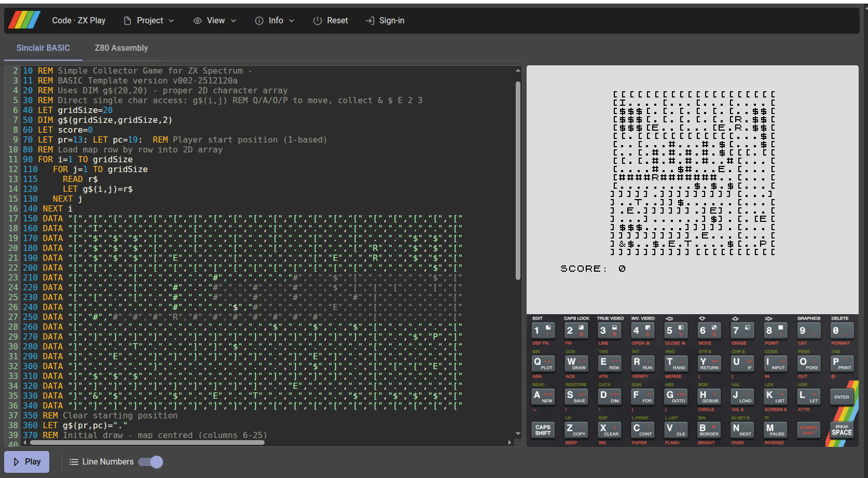Screen dimensions: 868x478
Task: Open the Project dropdown menu
Action: click(149, 21)
